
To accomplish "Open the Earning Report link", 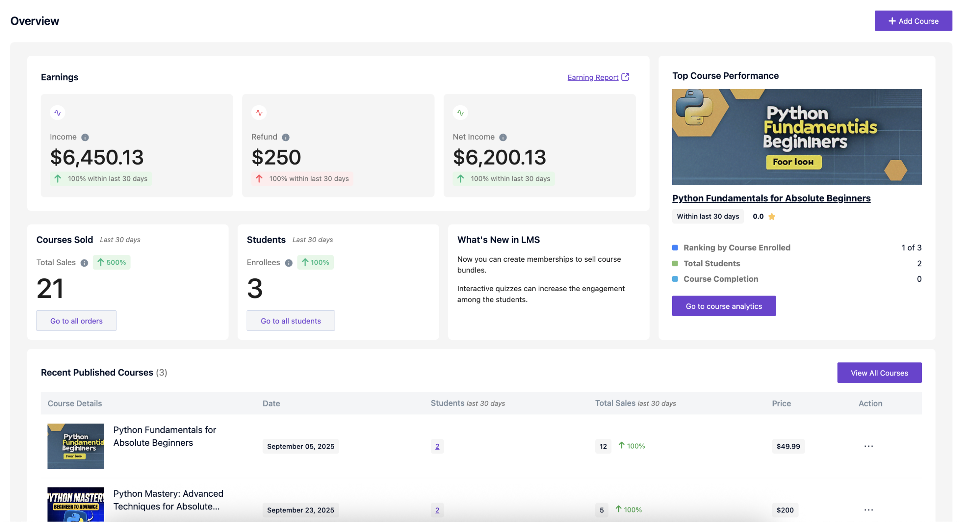I will (x=593, y=78).
